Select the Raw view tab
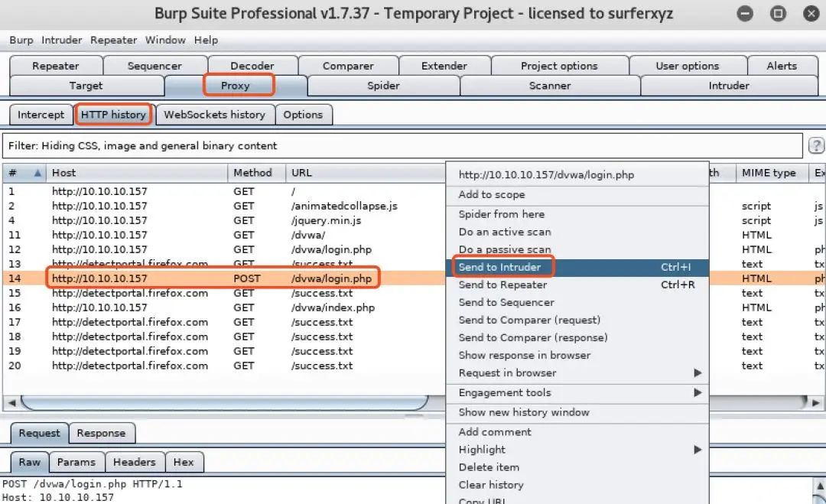This screenshot has width=826, height=504. [x=30, y=462]
